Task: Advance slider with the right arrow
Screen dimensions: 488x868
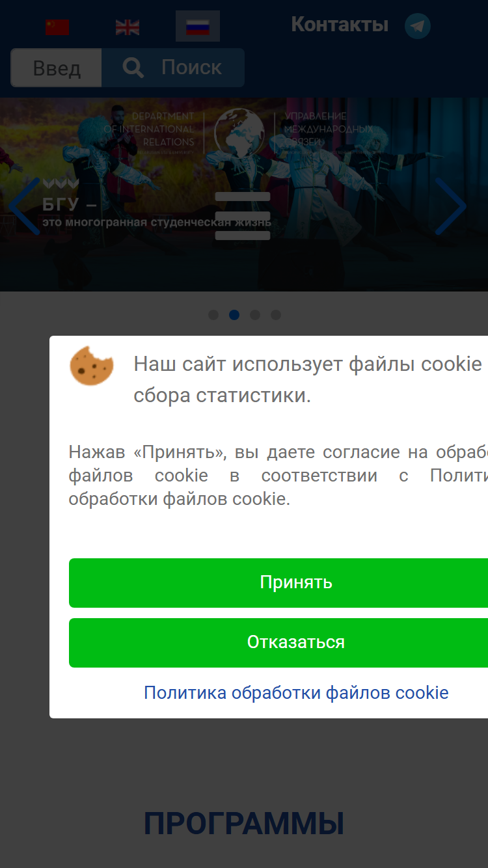Action: pos(450,206)
